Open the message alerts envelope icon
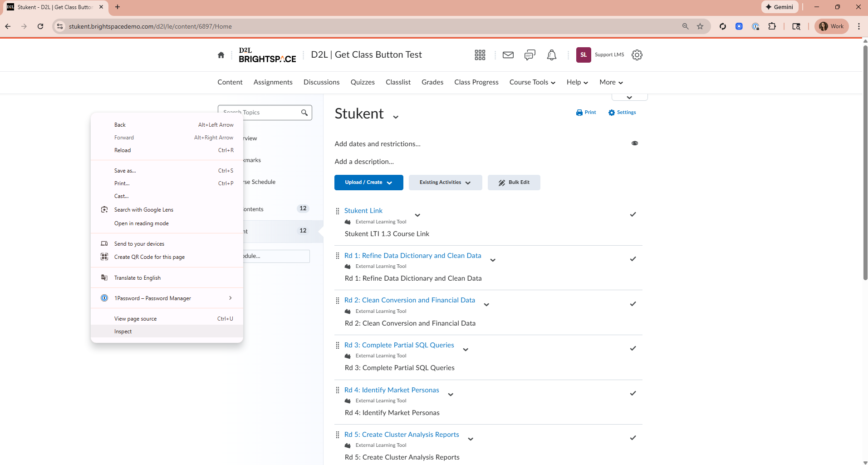 tap(508, 55)
